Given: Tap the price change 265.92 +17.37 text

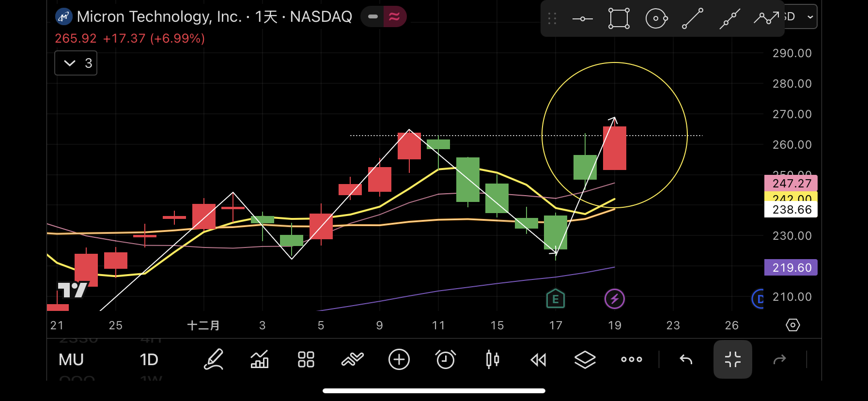Looking at the screenshot, I should (x=130, y=38).
